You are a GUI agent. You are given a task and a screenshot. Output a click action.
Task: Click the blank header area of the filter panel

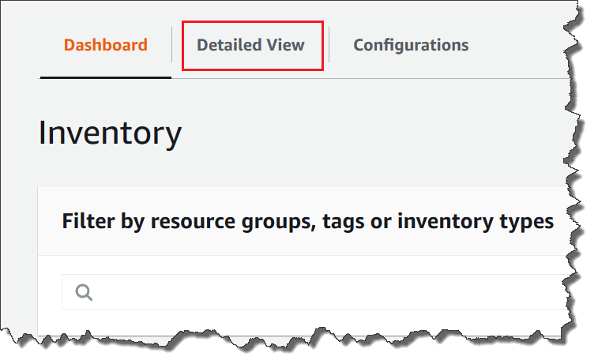click(x=316, y=197)
